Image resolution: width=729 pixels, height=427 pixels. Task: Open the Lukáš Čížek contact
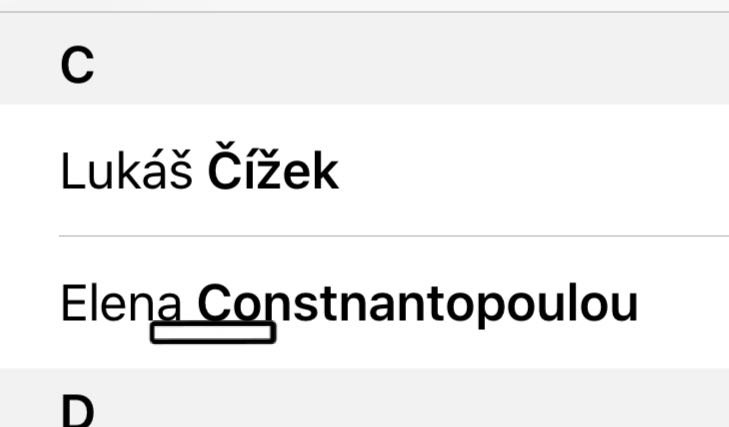coord(364,172)
